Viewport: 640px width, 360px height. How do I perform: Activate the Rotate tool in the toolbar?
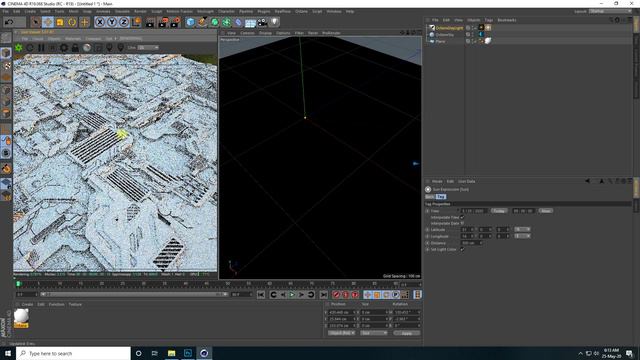pos(72,22)
